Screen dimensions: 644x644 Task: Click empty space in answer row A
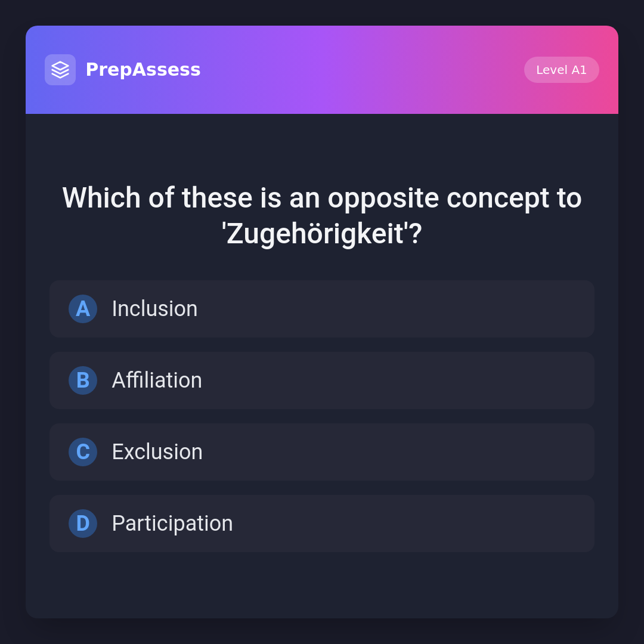pos(417,309)
